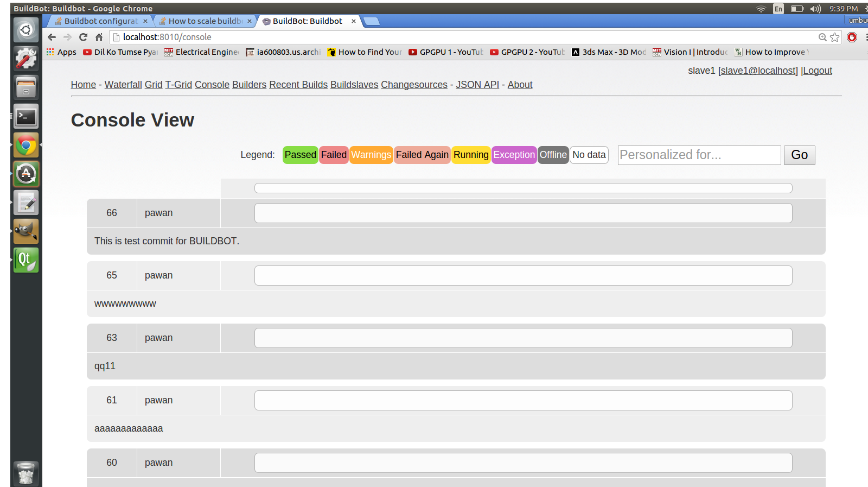Screen dimensions: 868x487
Task: Click the Personalized for input field
Action: 699,155
